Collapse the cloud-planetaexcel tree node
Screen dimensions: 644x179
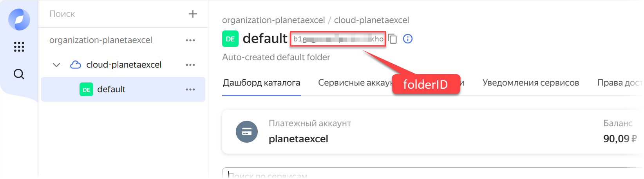[x=56, y=65]
